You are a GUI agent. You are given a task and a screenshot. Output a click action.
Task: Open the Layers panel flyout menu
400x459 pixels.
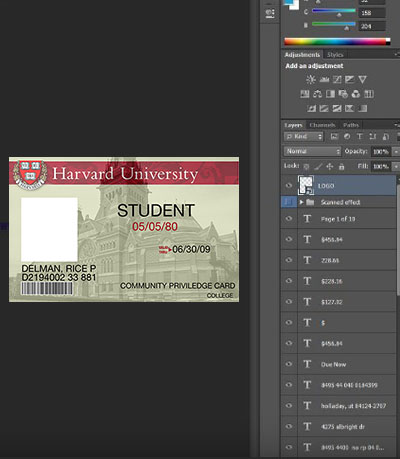coord(396,125)
